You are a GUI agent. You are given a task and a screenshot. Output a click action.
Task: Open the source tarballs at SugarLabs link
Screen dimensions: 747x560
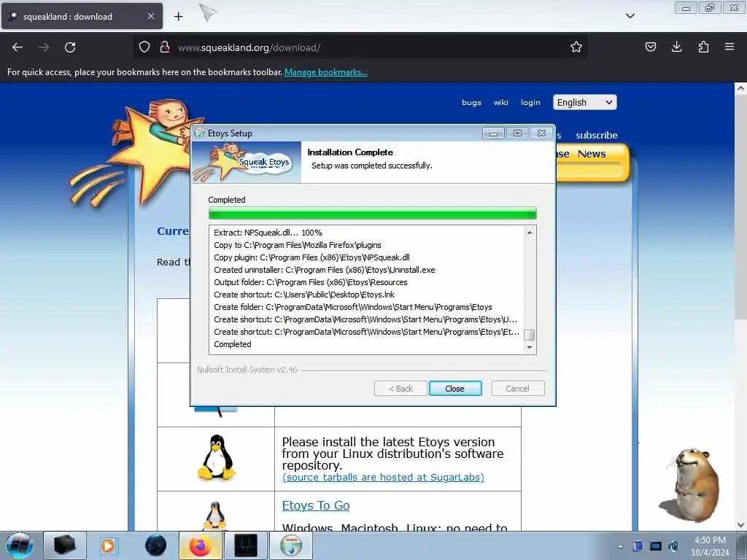point(383,477)
